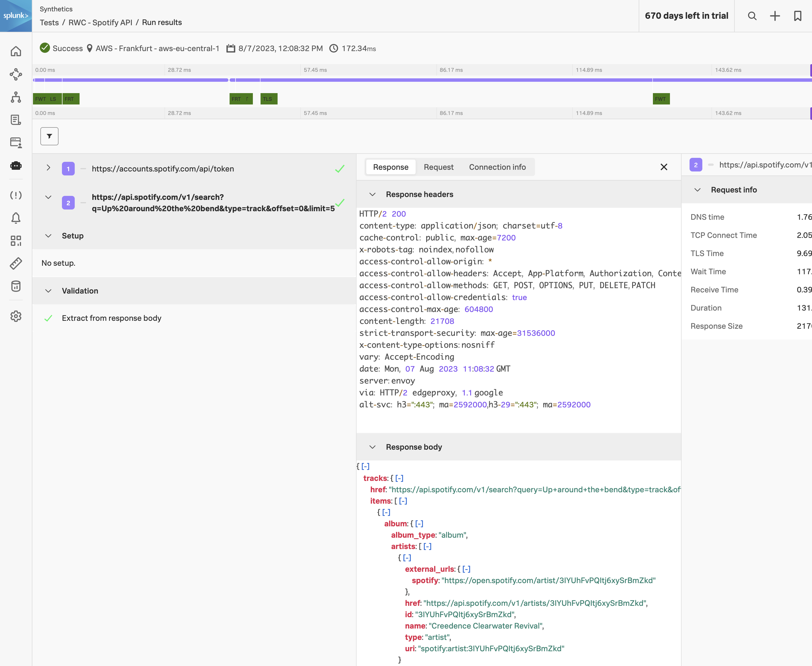812x666 pixels.
Task: Open the Log Observer icon
Action: [16, 120]
